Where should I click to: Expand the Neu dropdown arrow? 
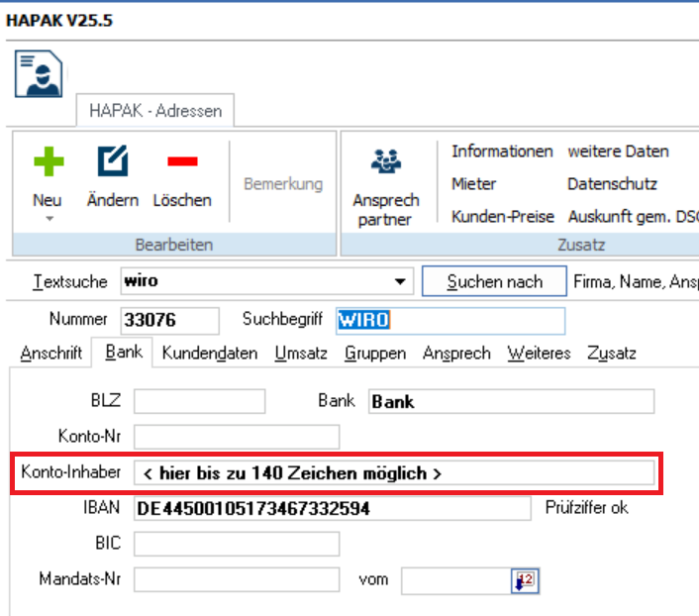click(48, 219)
